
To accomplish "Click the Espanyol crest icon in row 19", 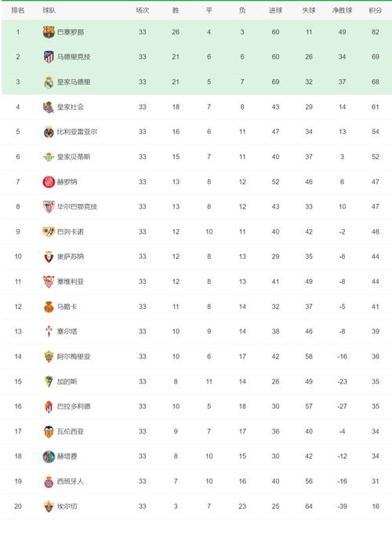I will [x=49, y=481].
